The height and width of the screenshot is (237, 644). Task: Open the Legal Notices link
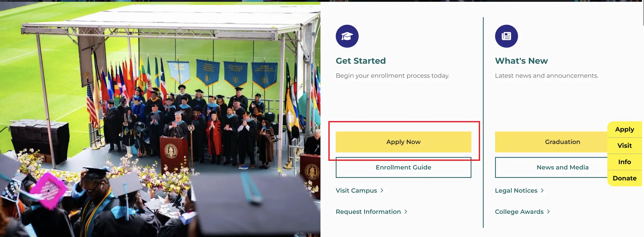pos(516,191)
